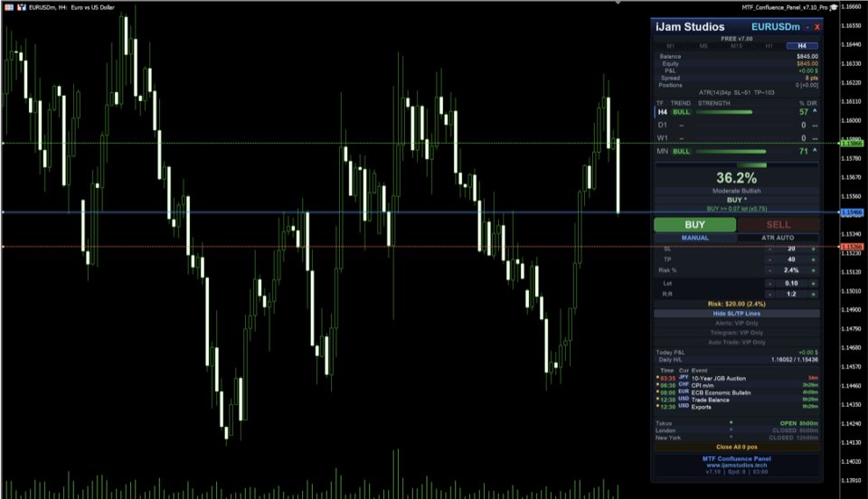Image resolution: width=868 pixels, height=499 pixels.
Task: Click the MN direction up arrow
Action: (815, 151)
